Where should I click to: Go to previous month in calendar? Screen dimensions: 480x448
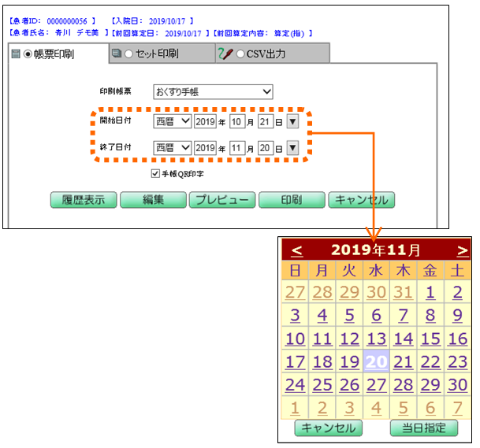[x=296, y=250]
